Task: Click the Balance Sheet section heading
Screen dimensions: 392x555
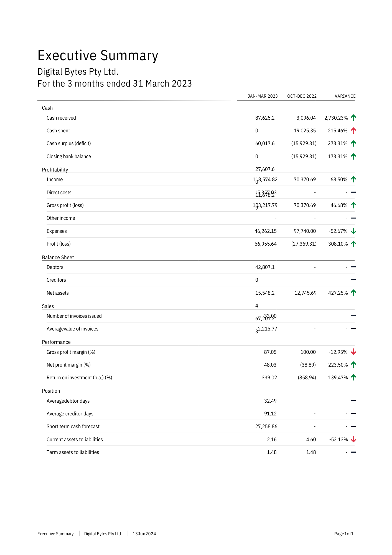Action: [58, 257]
